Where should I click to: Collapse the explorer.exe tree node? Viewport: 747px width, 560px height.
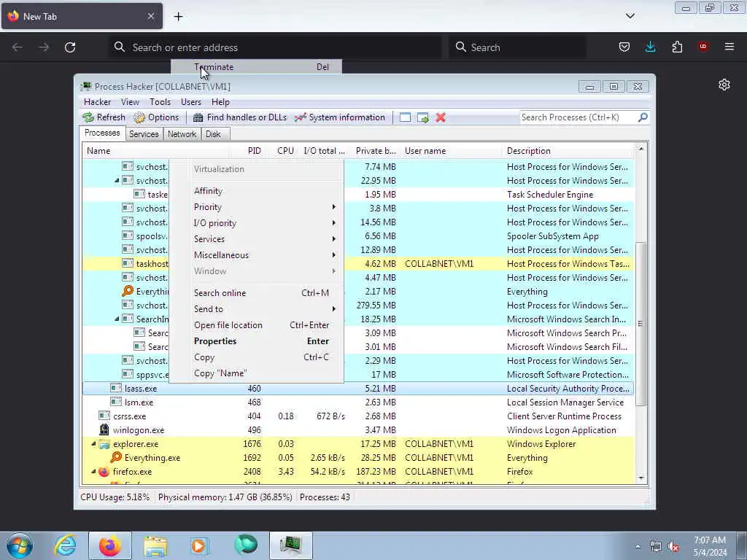point(93,444)
